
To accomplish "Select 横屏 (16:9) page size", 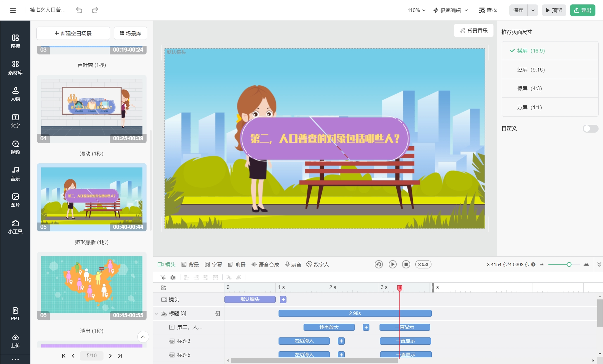I will point(550,51).
